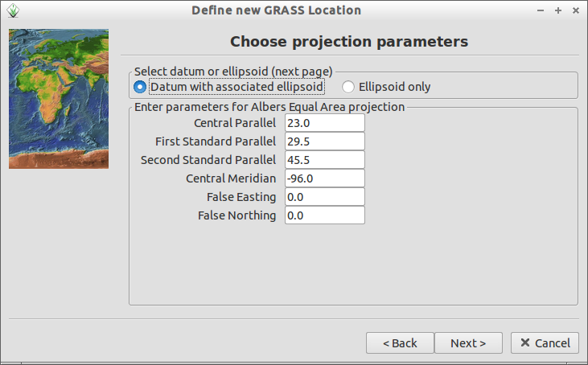Close the Define new GRASS Location window
588x365 pixels.
576,10
